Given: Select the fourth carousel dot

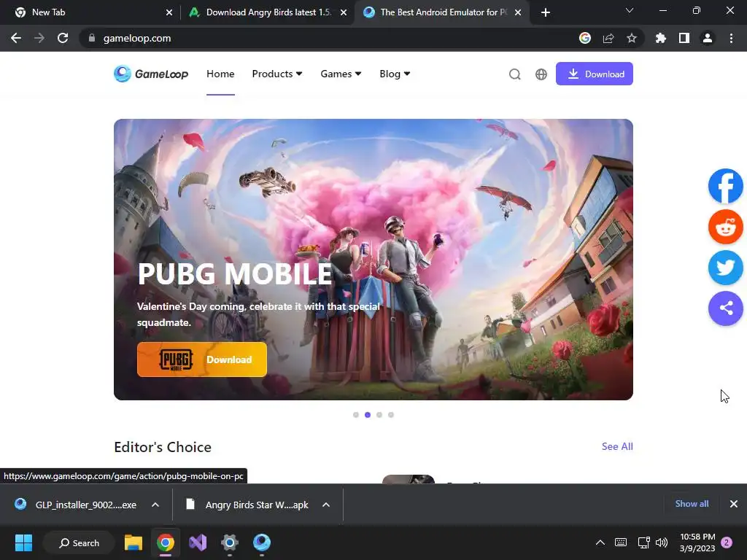Looking at the screenshot, I should (391, 415).
